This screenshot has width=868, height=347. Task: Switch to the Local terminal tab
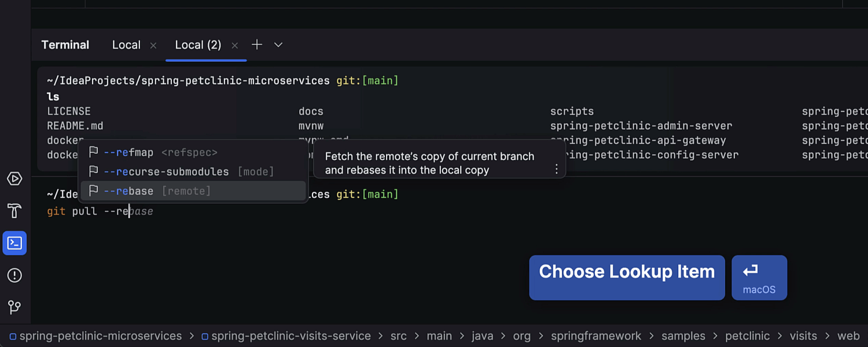point(126,45)
